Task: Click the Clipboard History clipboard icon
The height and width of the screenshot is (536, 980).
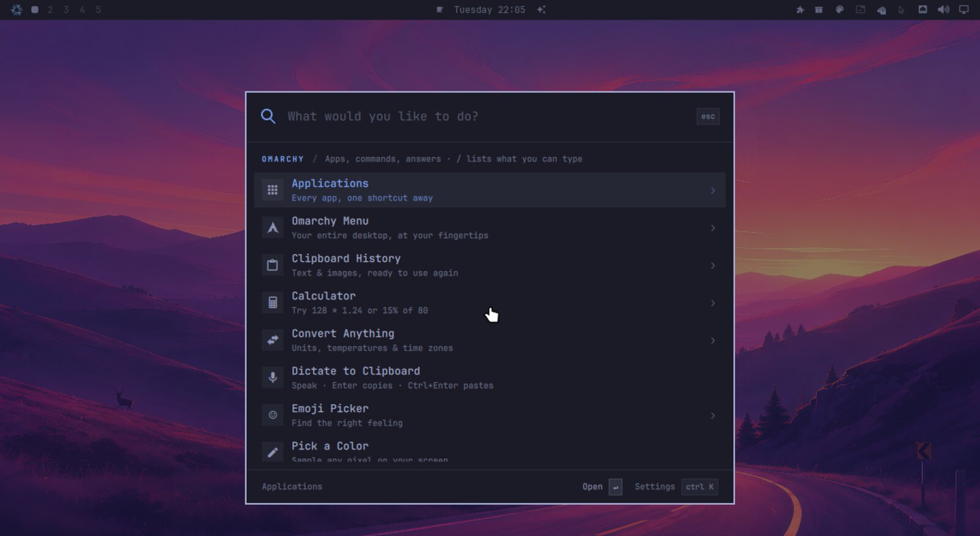Action: 273,265
